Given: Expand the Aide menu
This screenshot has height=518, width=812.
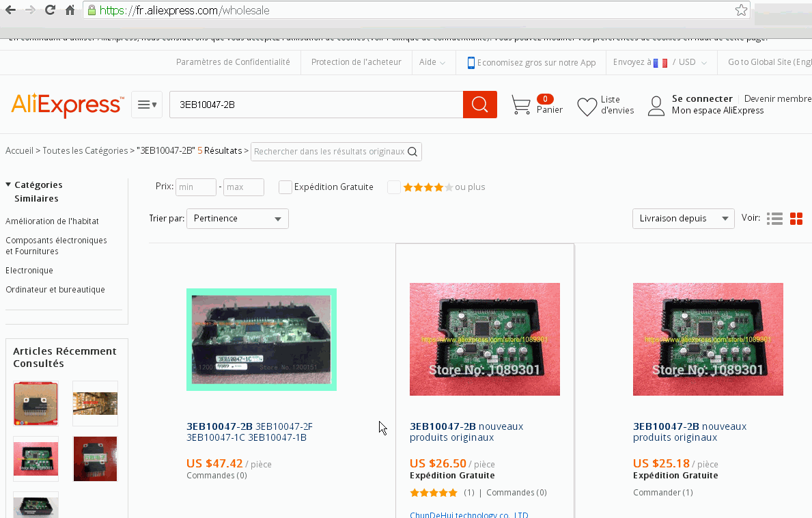Looking at the screenshot, I should tap(432, 62).
